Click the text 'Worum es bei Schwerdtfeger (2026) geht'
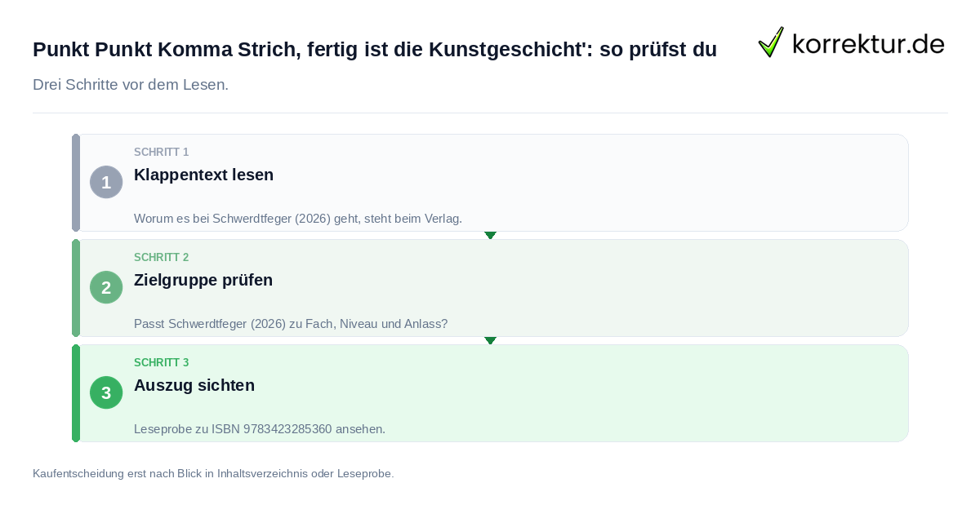The height and width of the screenshot is (514, 980). click(x=247, y=219)
